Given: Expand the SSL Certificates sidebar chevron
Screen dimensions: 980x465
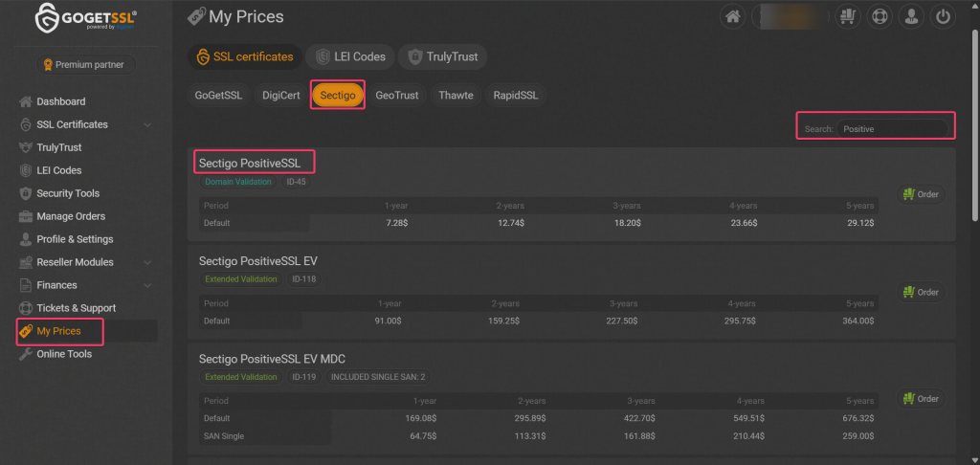Looking at the screenshot, I should [147, 125].
